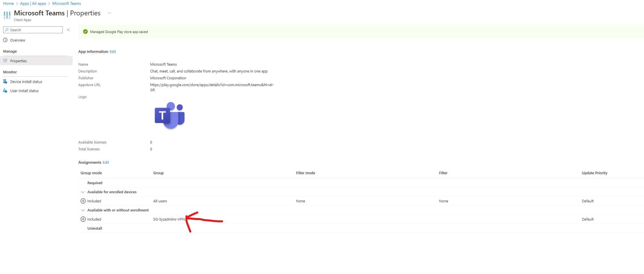644x274 pixels.
Task: Collapse Available with or without enrollment section
Action: pyautogui.click(x=83, y=210)
